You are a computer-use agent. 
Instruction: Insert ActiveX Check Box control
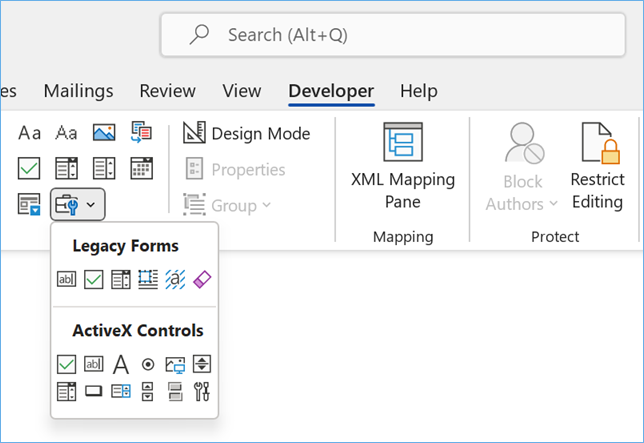(67, 365)
